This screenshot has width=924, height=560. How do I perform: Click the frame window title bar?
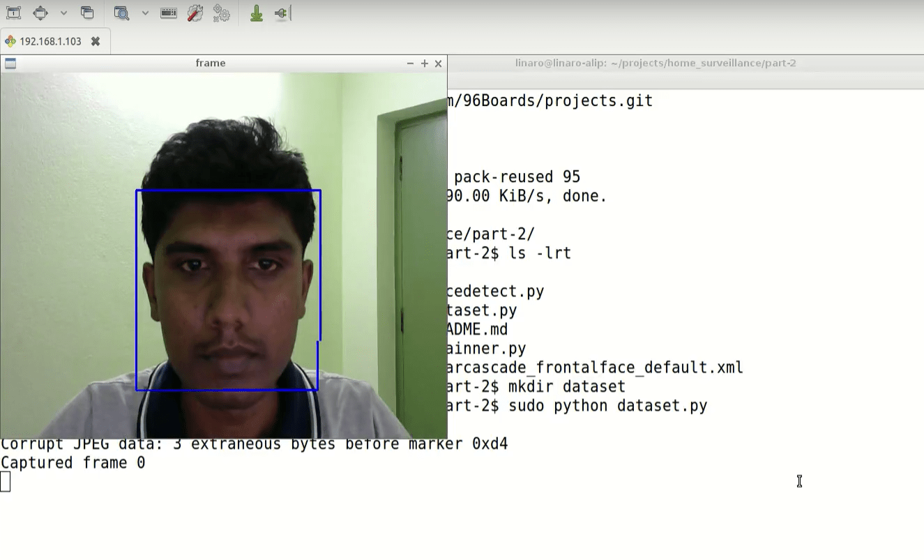pos(210,63)
